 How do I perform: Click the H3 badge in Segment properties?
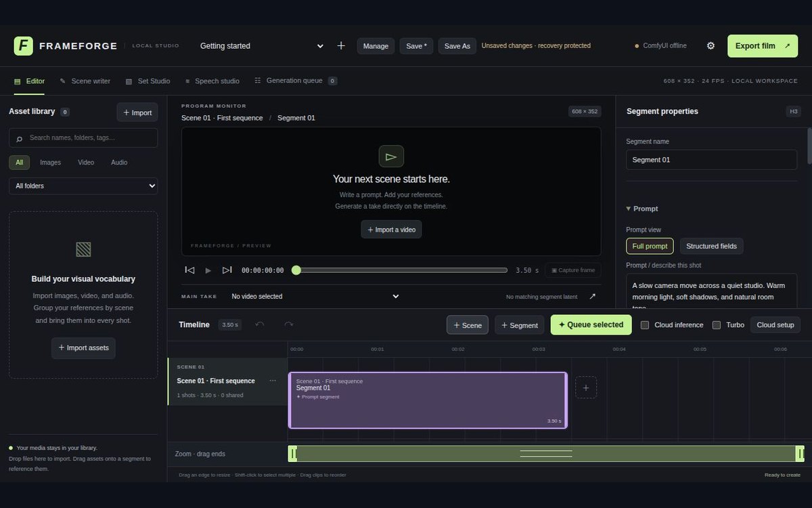pyautogui.click(x=793, y=112)
